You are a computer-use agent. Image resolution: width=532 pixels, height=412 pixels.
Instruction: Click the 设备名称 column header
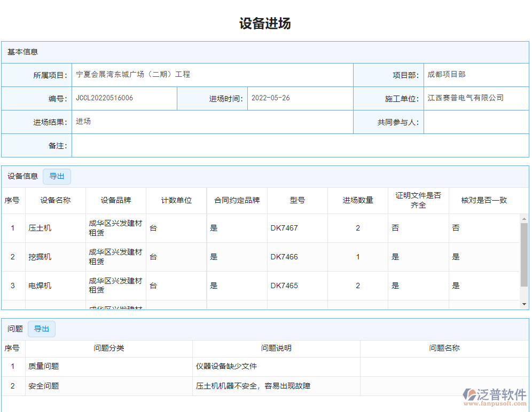[x=55, y=200]
